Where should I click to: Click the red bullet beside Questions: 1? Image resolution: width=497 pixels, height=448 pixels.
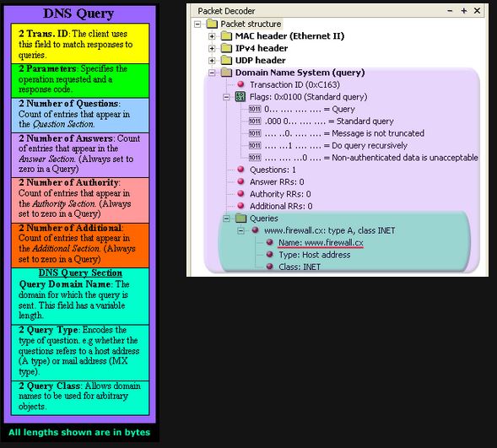click(240, 170)
